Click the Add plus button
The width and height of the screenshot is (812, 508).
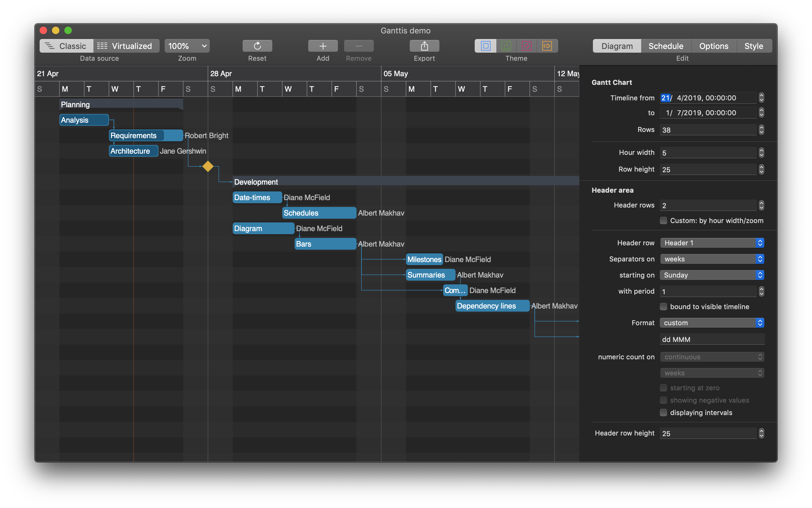click(323, 46)
